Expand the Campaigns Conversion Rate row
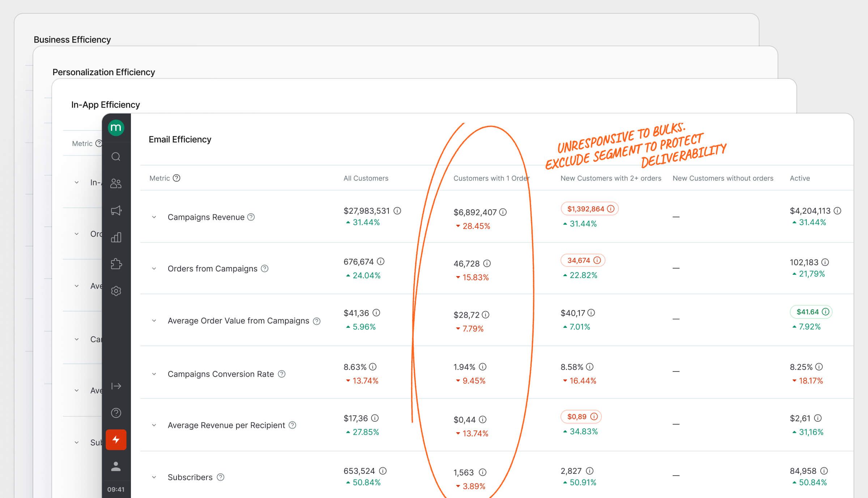868x498 pixels. point(154,374)
